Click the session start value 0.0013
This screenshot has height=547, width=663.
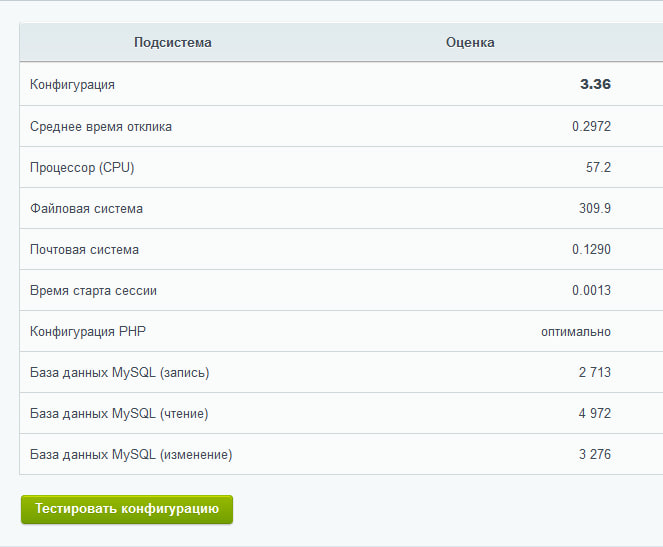click(x=591, y=291)
